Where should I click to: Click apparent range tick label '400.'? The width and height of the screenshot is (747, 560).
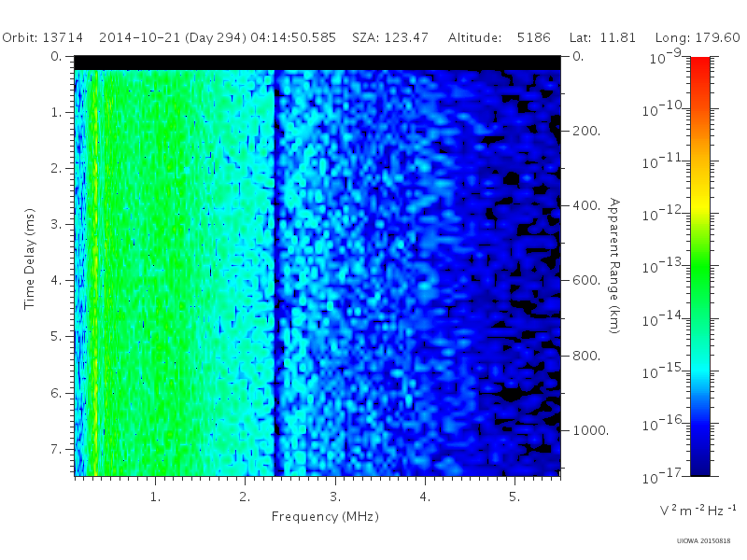click(586, 205)
